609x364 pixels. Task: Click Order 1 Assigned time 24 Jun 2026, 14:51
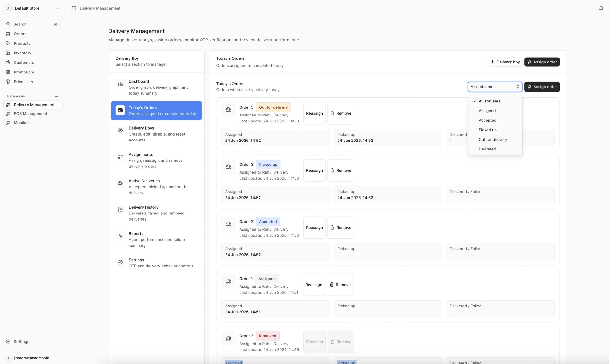click(x=243, y=312)
